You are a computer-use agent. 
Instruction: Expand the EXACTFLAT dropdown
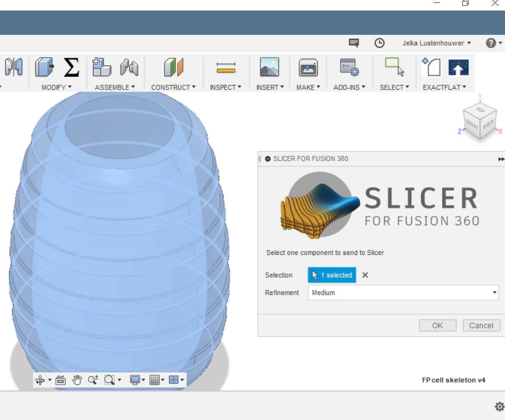(x=444, y=87)
